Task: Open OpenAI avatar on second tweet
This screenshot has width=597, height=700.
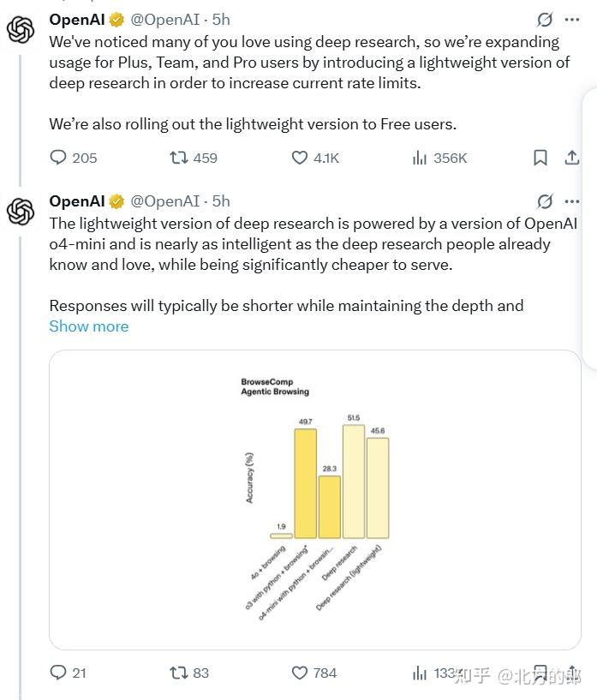Action: [21, 211]
